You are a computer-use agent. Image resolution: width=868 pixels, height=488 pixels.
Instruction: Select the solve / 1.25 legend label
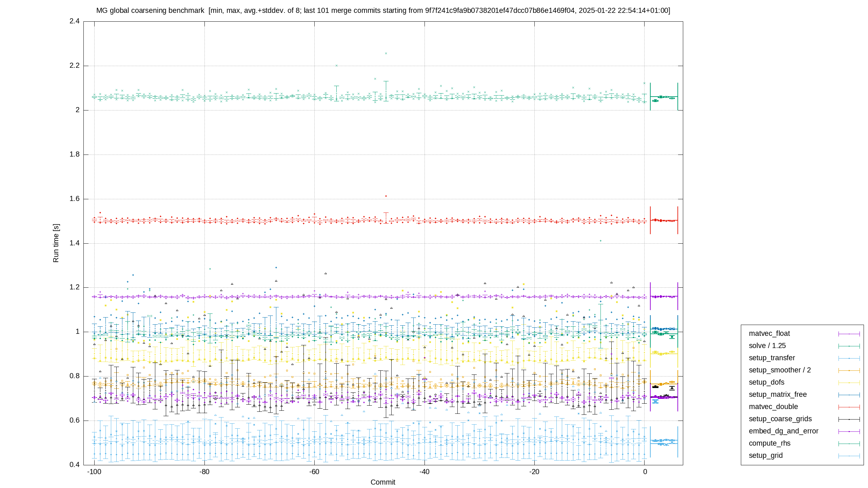pos(767,346)
